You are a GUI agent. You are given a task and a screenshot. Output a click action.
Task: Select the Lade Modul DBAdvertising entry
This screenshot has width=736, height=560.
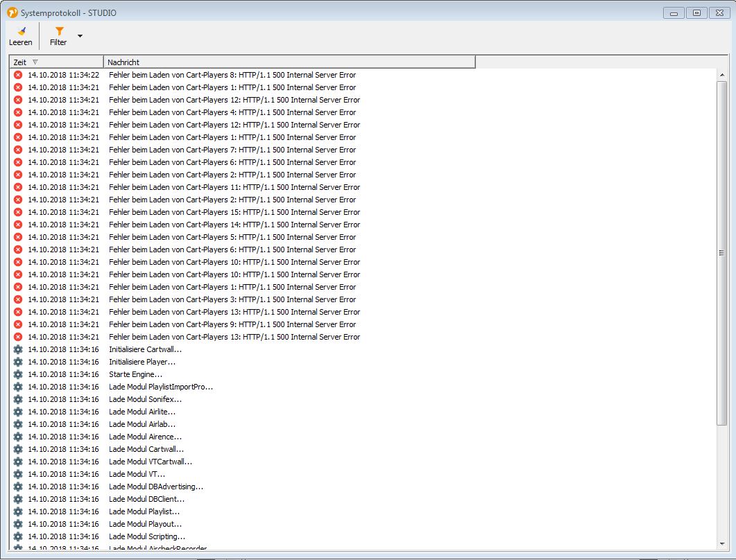[156, 487]
